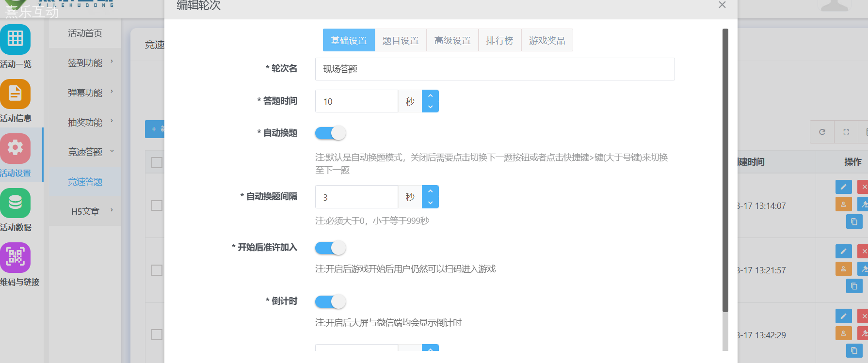
Task: Decrease 自动换题间隔 with the down arrow
Action: tap(430, 203)
